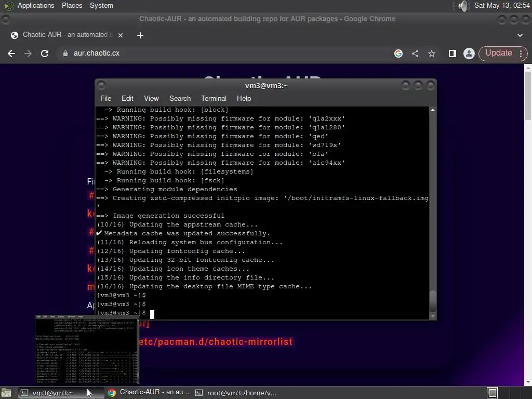Open the terminal Edit menu

pos(127,98)
